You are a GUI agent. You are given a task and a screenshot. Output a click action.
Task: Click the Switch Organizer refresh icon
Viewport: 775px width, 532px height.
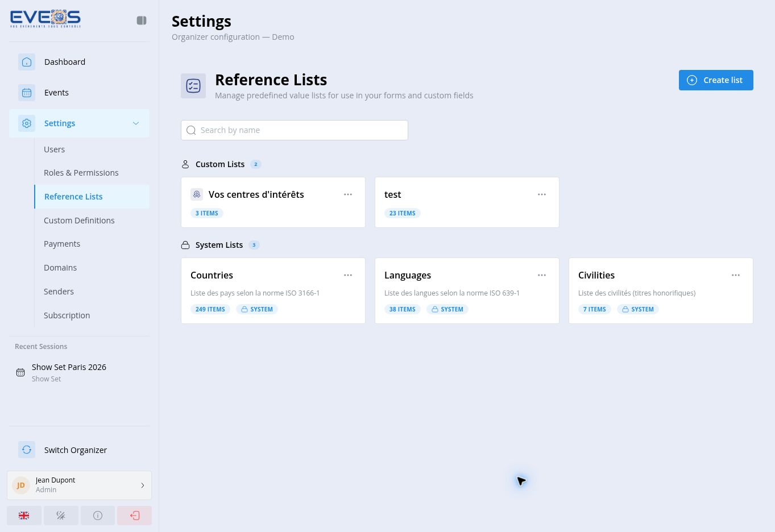point(27,450)
